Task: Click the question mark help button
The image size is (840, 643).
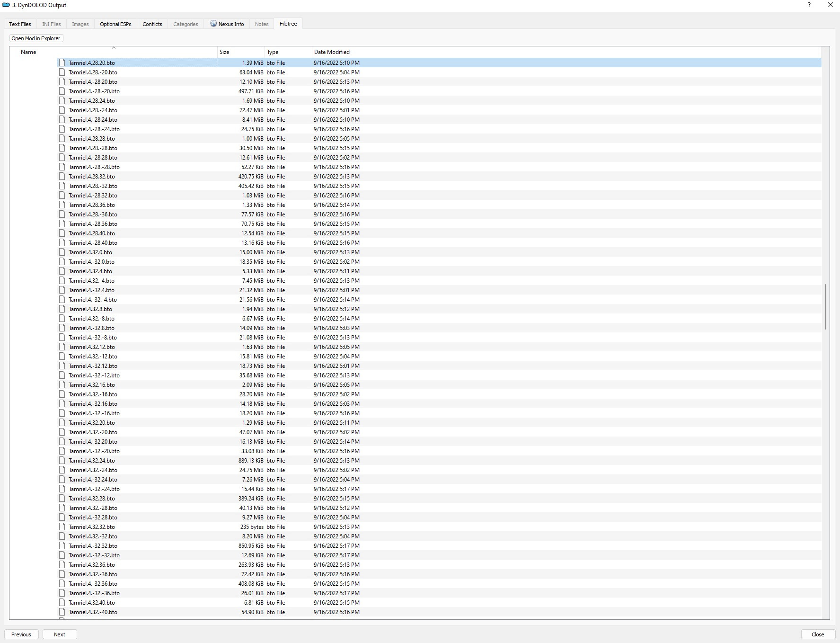Action: coord(809,5)
